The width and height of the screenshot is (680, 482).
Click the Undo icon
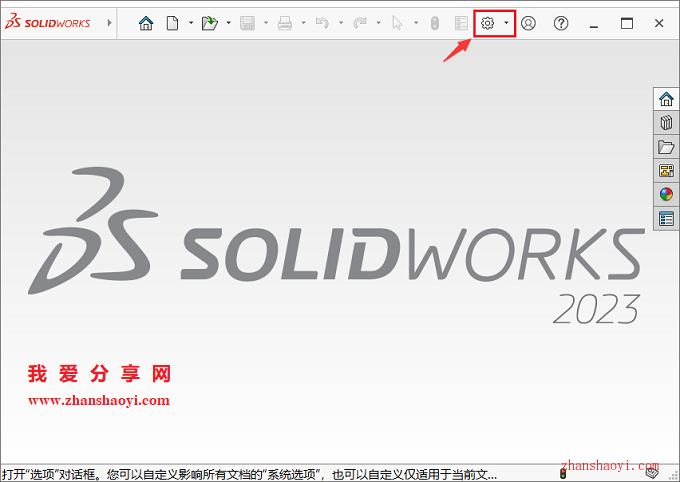click(x=322, y=23)
